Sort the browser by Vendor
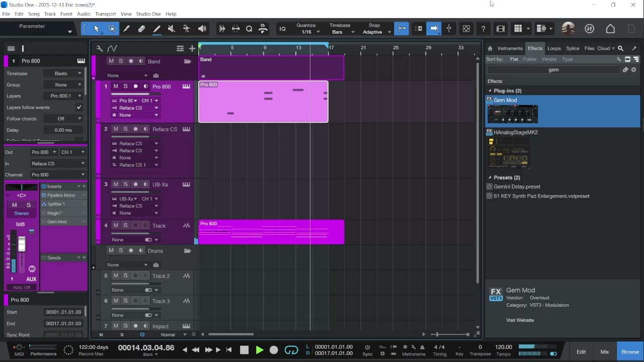644x362 pixels. (549, 59)
